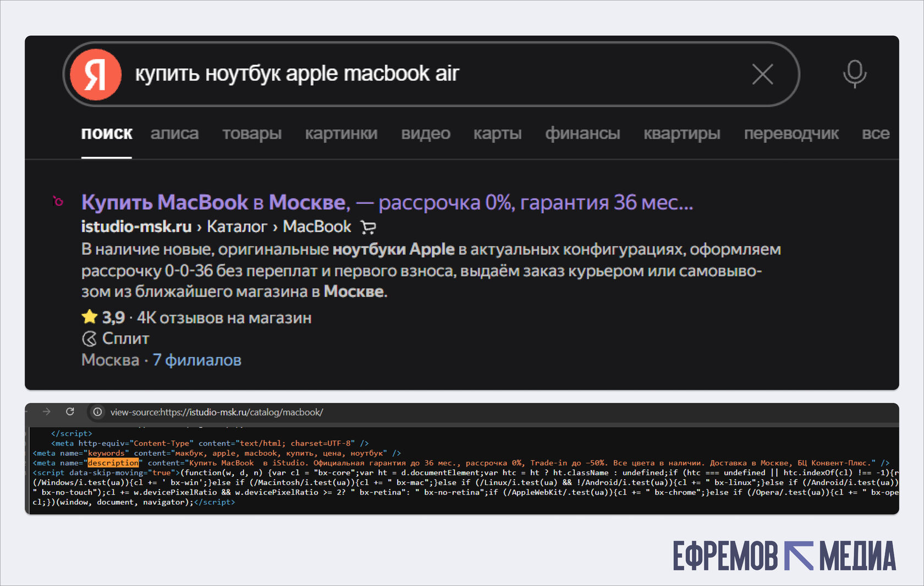This screenshot has width=924, height=586.
Task: Clear the search query with the X icon
Action: point(762,74)
